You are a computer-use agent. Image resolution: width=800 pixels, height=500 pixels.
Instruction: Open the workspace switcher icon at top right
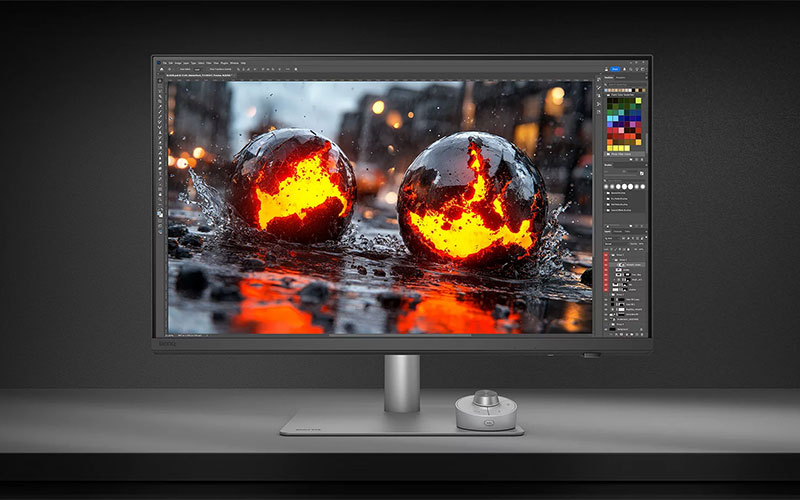643,69
